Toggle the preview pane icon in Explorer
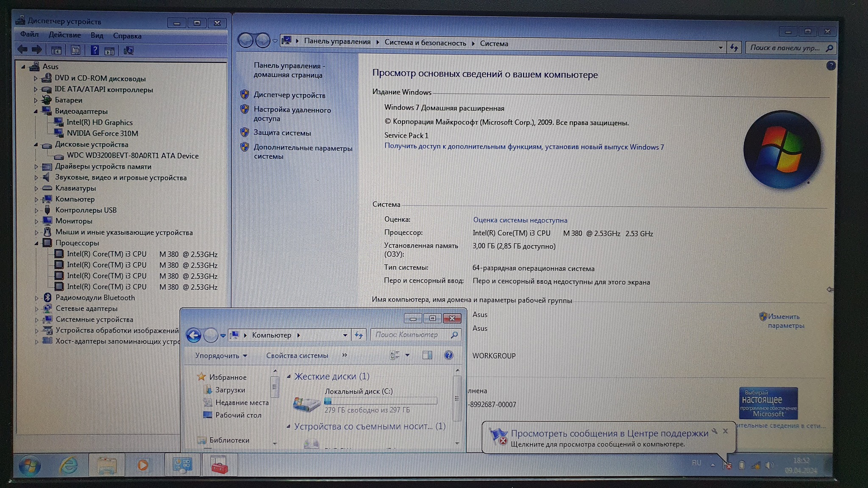 click(x=427, y=355)
